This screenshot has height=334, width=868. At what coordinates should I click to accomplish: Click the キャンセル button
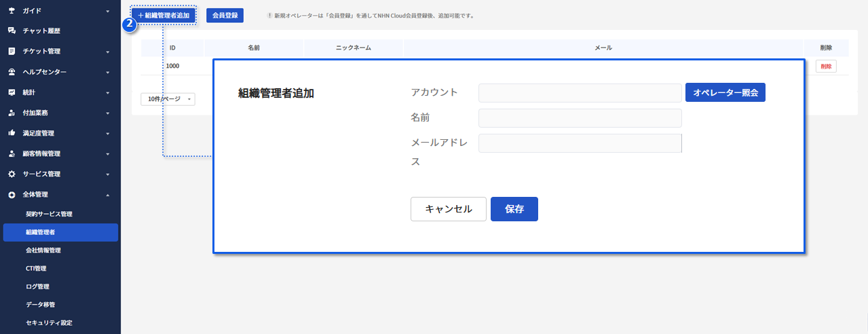pyautogui.click(x=448, y=209)
